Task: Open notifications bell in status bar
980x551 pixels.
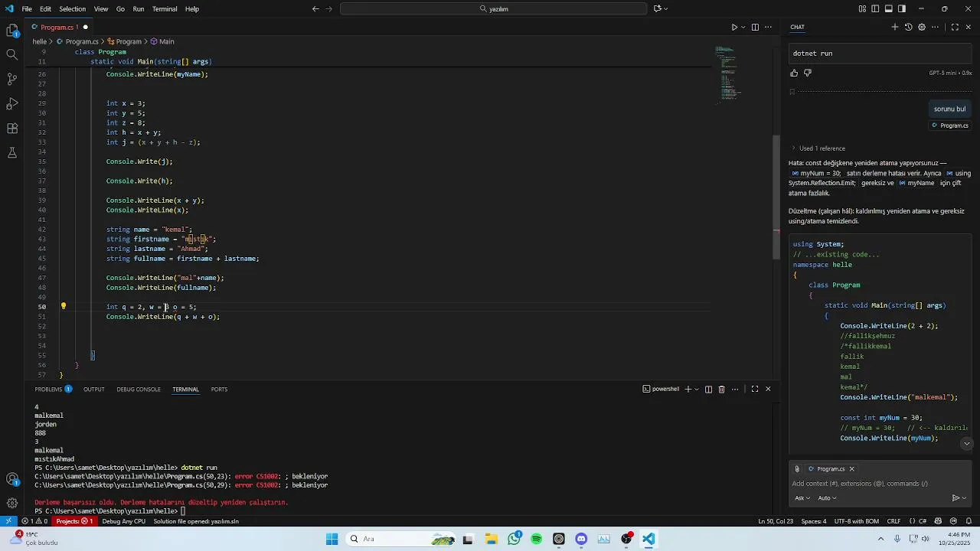Action: [x=970, y=521]
